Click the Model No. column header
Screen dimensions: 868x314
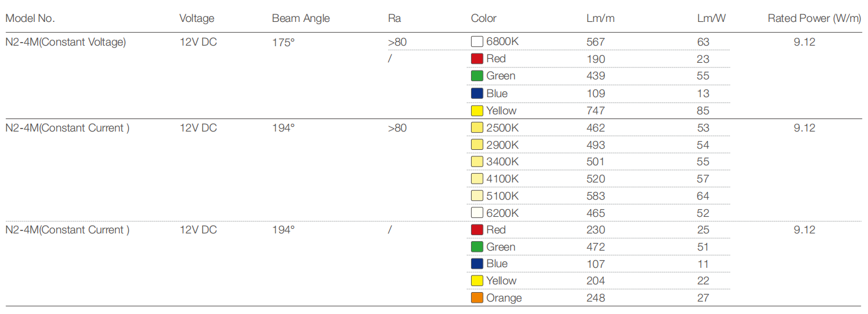click(30, 18)
